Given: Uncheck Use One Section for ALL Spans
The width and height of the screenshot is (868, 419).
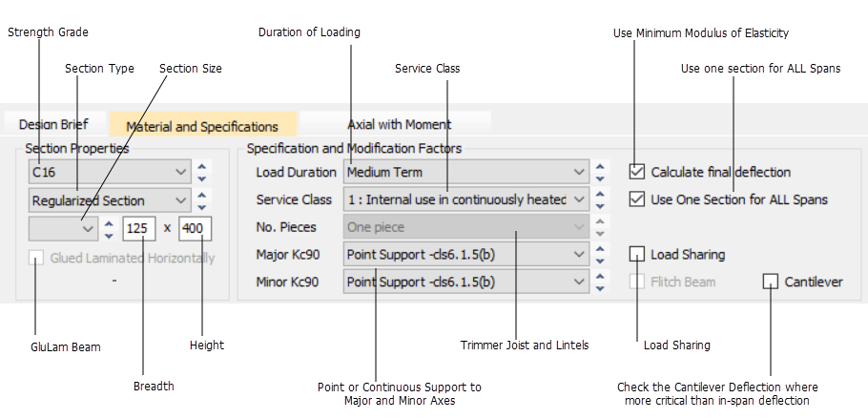Looking at the screenshot, I should (637, 199).
